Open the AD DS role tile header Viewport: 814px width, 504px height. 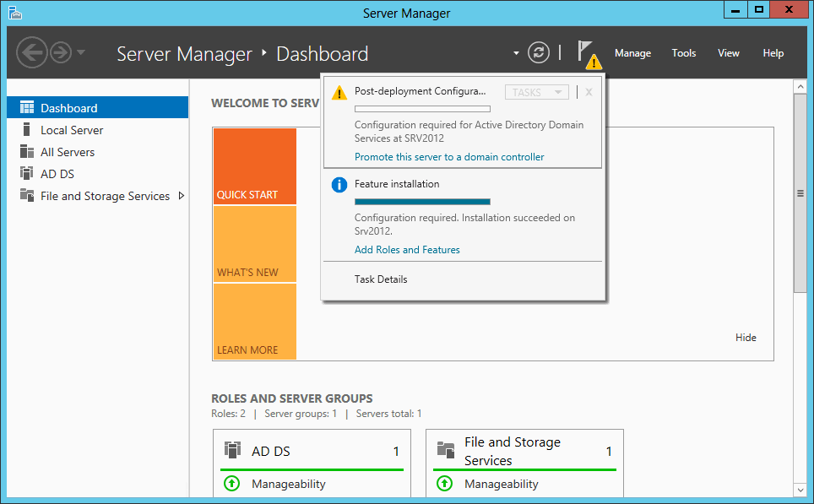coord(312,451)
